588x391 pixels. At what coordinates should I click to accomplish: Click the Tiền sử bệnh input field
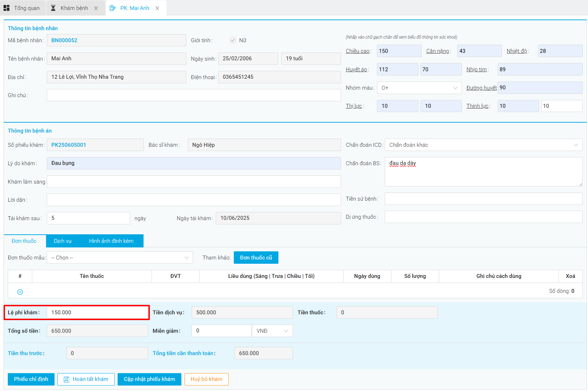pyautogui.click(x=484, y=199)
